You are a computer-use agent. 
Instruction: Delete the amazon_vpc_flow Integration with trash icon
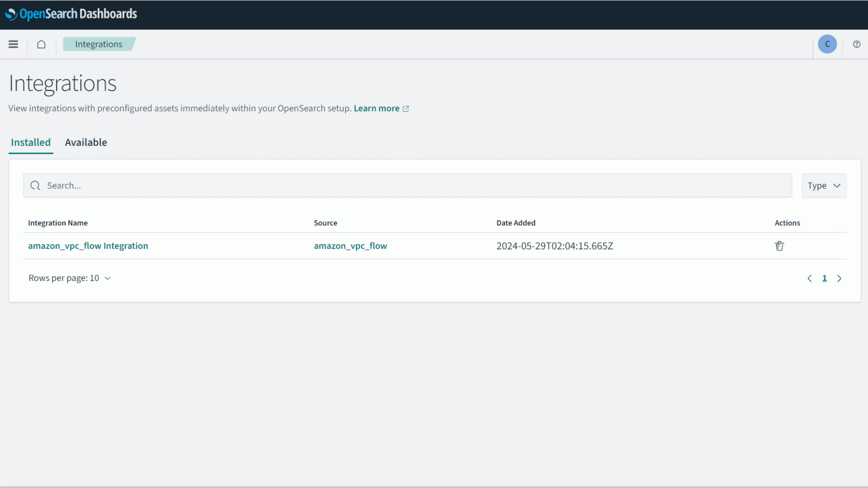click(x=780, y=246)
